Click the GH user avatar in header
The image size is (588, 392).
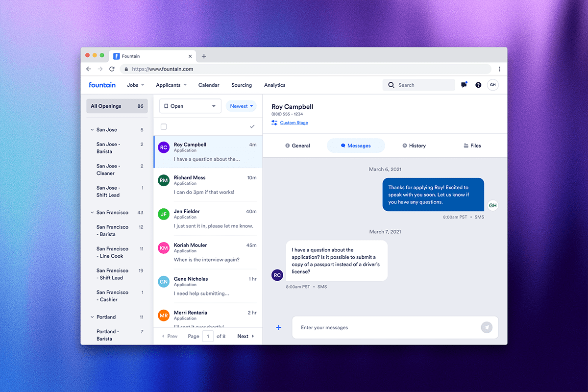pos(493,85)
